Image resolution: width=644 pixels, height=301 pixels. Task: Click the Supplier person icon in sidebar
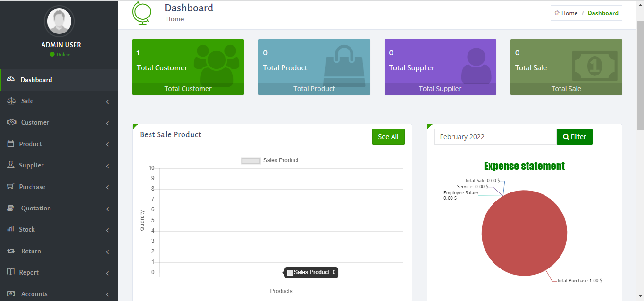pyautogui.click(x=10, y=165)
